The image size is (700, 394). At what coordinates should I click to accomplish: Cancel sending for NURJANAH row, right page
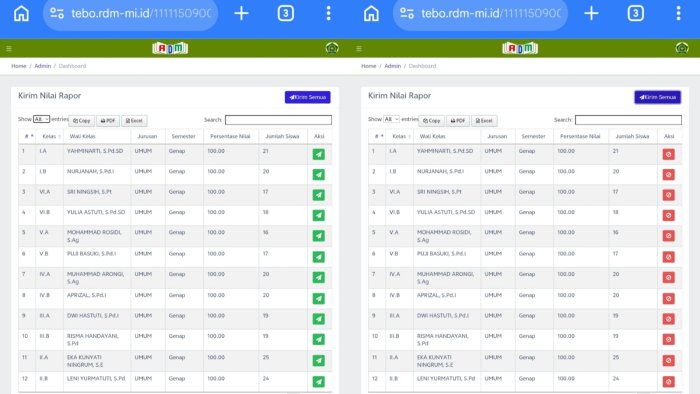click(x=668, y=175)
